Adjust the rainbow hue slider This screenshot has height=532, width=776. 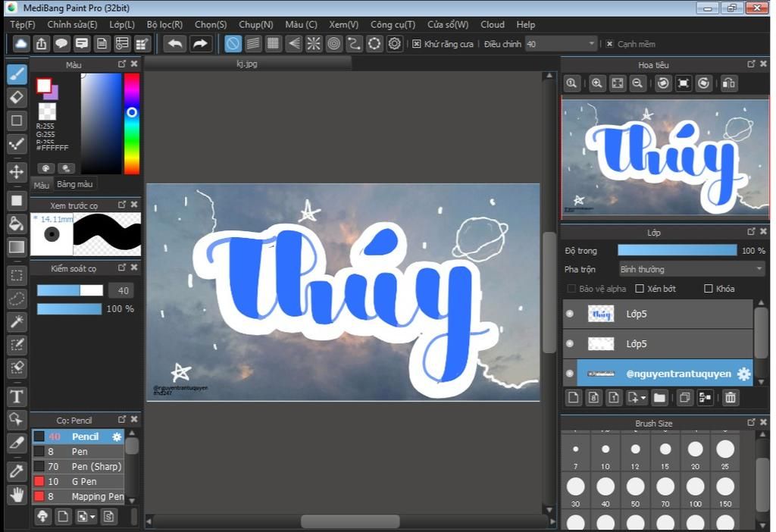coord(132,124)
